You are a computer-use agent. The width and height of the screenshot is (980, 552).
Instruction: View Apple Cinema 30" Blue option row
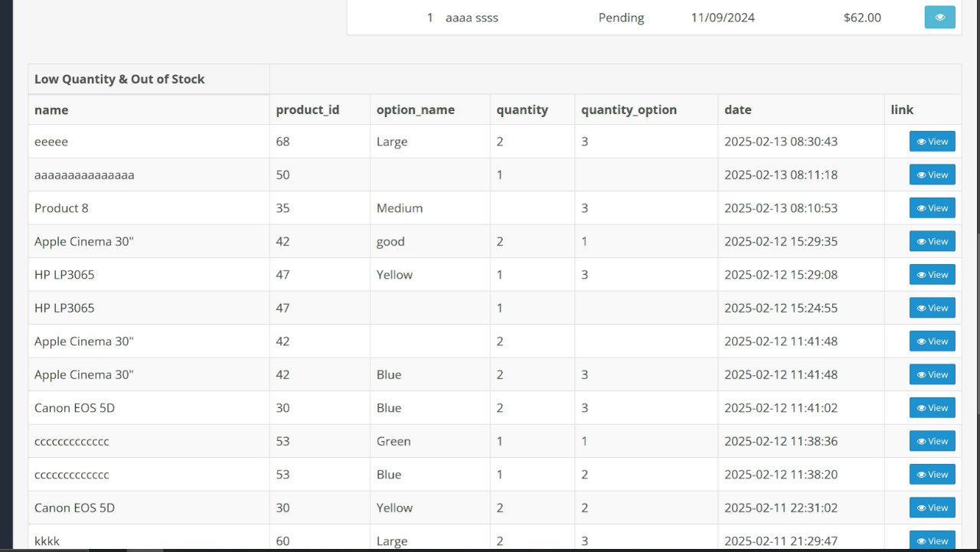pyautogui.click(x=932, y=374)
